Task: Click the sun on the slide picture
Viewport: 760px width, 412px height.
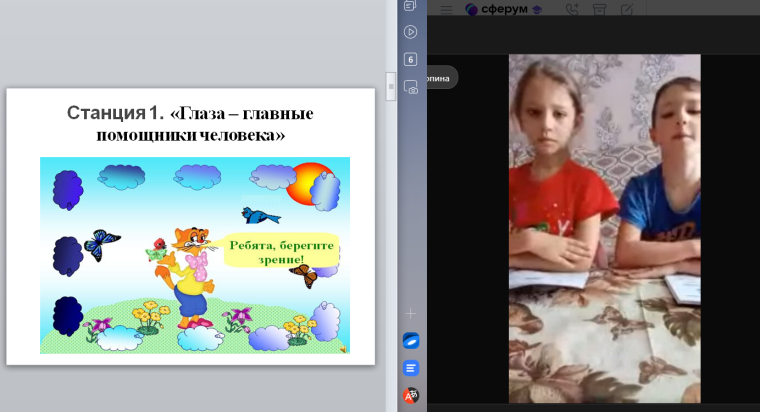Action: [310, 183]
